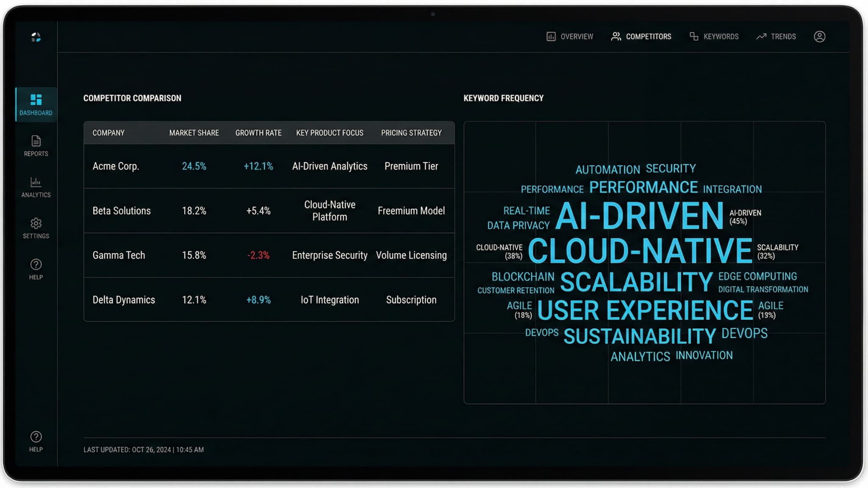
Task: Click the Competitors people icon in the top bar
Action: tap(616, 36)
